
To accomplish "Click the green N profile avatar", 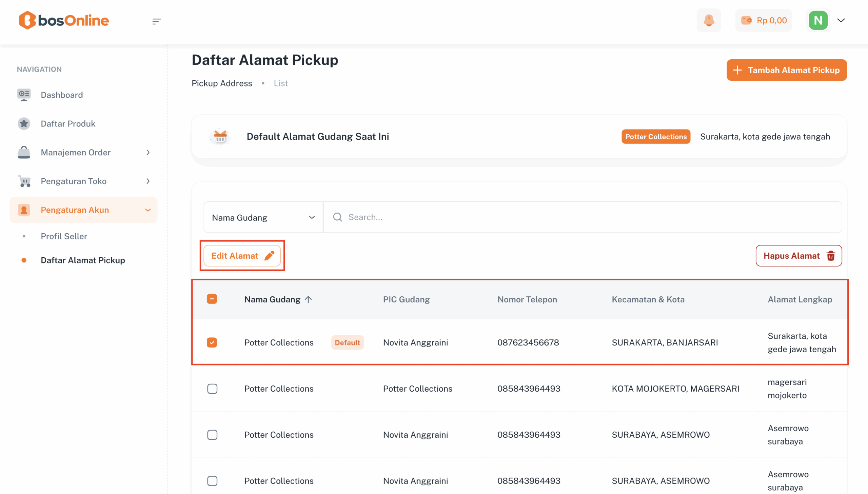I will [x=818, y=20].
